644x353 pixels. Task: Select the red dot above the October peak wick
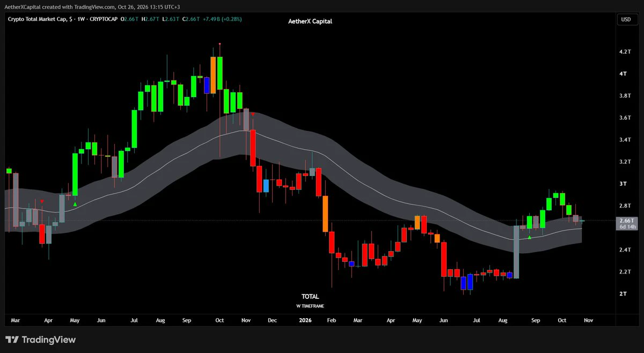click(219, 44)
